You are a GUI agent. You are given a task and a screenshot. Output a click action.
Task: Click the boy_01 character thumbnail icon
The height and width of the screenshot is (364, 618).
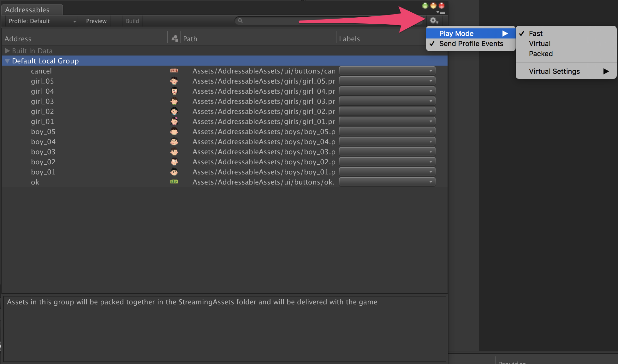tap(174, 172)
